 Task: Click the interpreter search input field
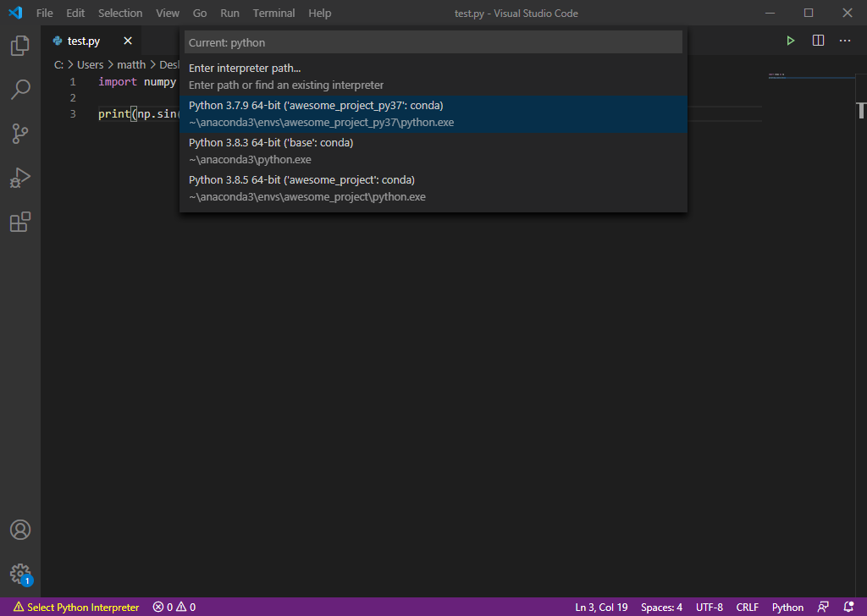coord(433,42)
